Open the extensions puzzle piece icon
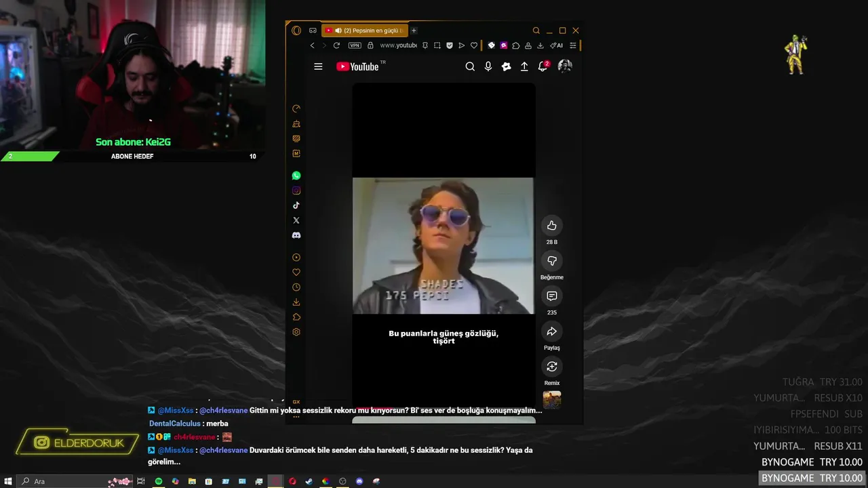 (x=516, y=45)
